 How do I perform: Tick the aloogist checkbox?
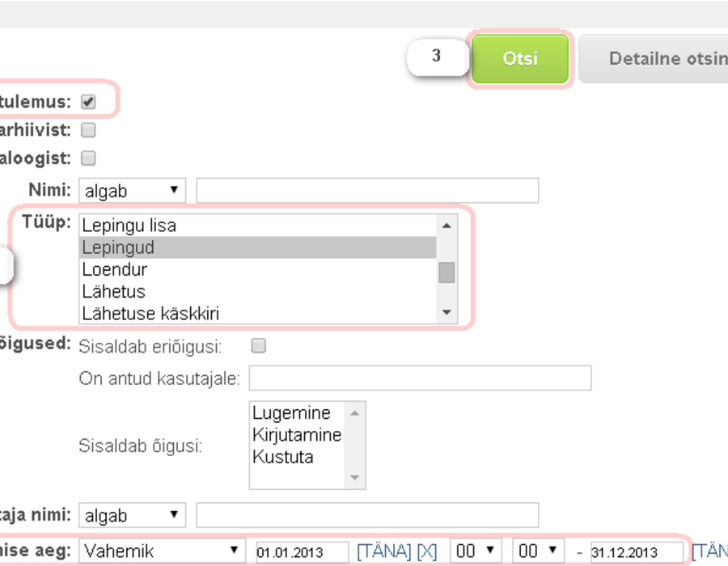(88, 158)
